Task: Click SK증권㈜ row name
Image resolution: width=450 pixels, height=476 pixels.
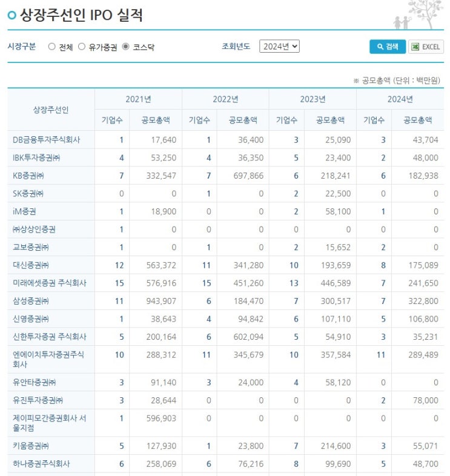Action: coord(28,193)
